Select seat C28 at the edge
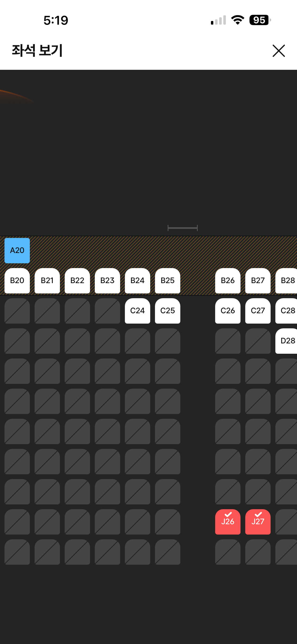 (287, 311)
